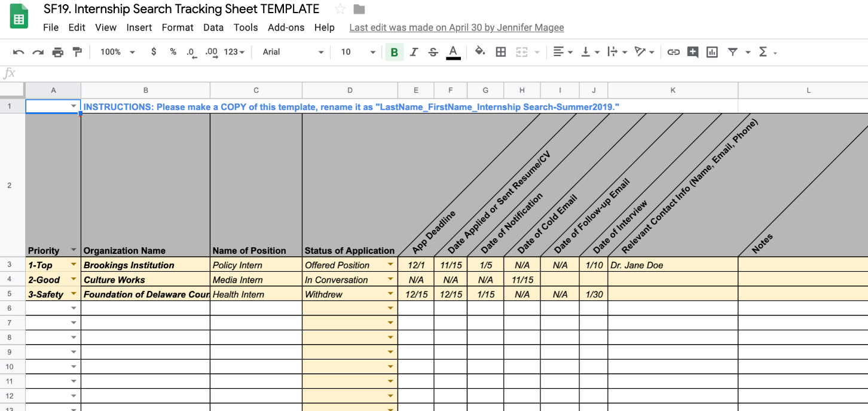Open the Add-ons menu
This screenshot has width=868, height=411.
coord(286,27)
